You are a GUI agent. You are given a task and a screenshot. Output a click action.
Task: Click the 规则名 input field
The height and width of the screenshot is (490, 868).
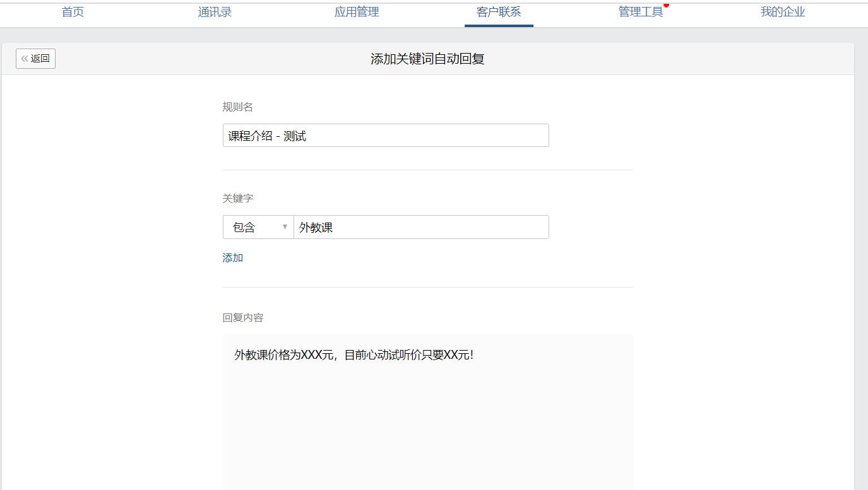pos(386,136)
